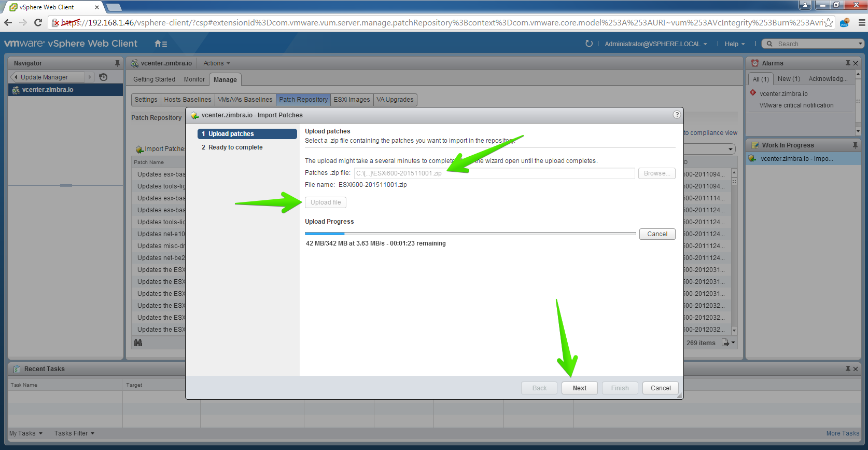Click the insecure HTTPS warning icon in address bar
This screenshot has height=450, width=868.
(55, 23)
